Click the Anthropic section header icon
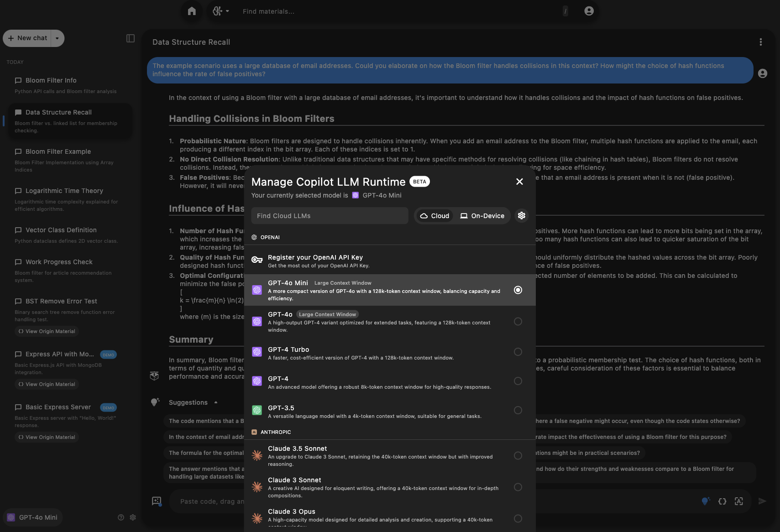 click(254, 432)
